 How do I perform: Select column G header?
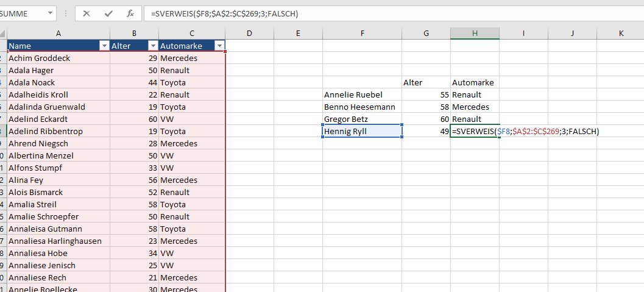426,34
